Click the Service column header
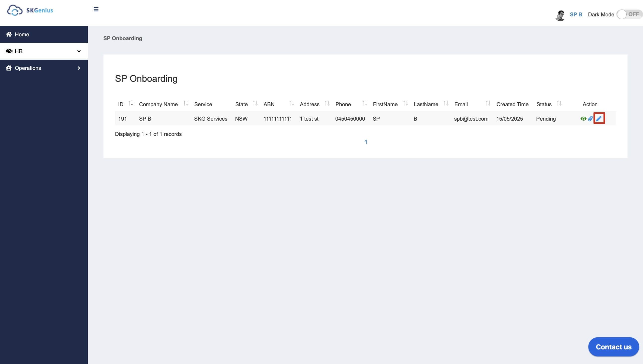The width and height of the screenshot is (643, 364). (203, 104)
